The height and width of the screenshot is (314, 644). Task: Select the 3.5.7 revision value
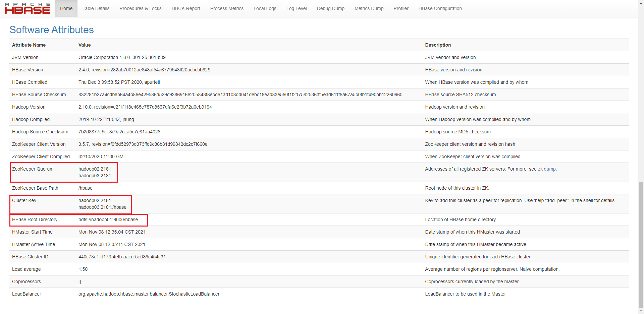click(x=143, y=144)
